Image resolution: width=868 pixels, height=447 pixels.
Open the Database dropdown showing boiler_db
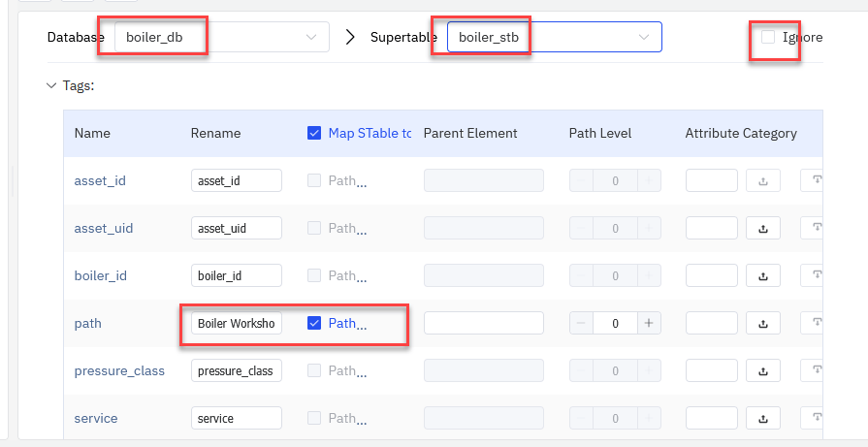click(220, 37)
